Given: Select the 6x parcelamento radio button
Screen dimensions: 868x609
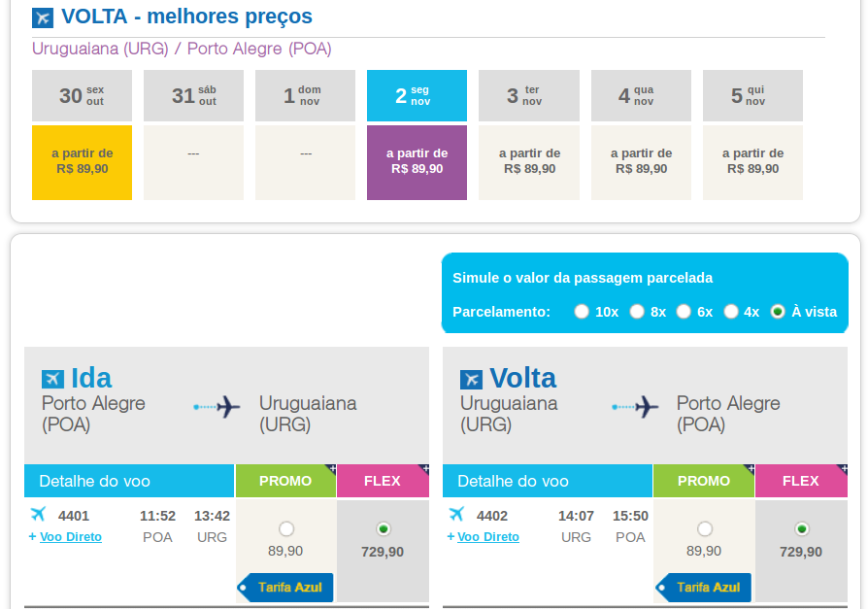Looking at the screenshot, I should [684, 312].
